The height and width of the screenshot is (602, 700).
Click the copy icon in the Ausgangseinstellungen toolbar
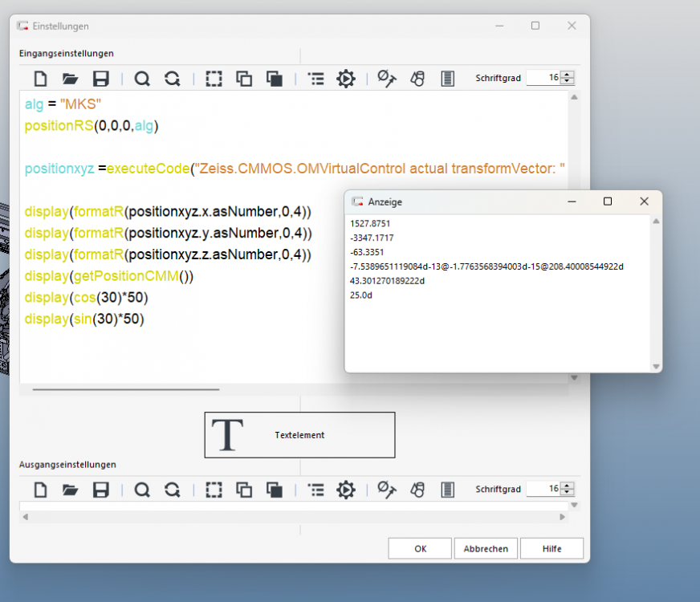click(244, 490)
